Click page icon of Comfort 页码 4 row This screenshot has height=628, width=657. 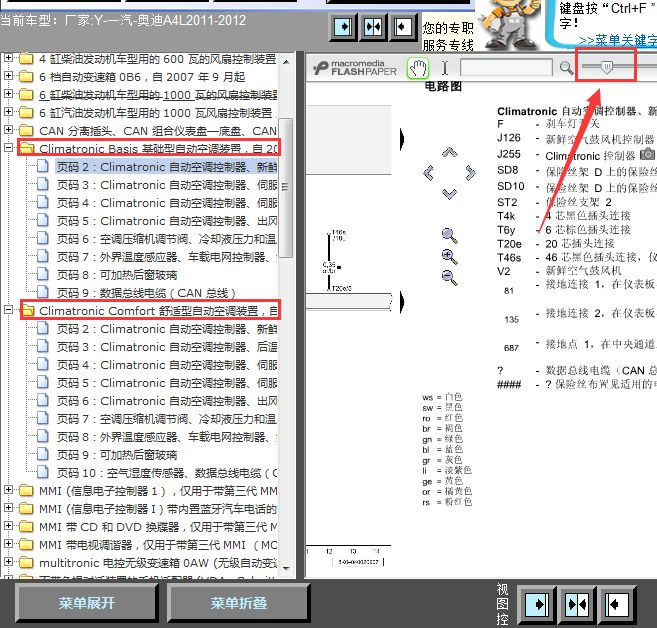tap(43, 364)
